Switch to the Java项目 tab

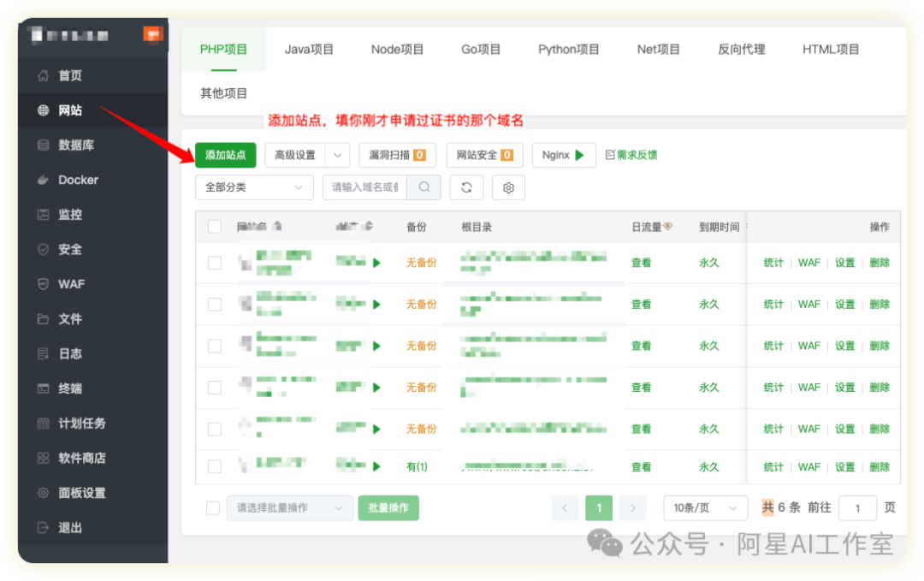pos(309,50)
